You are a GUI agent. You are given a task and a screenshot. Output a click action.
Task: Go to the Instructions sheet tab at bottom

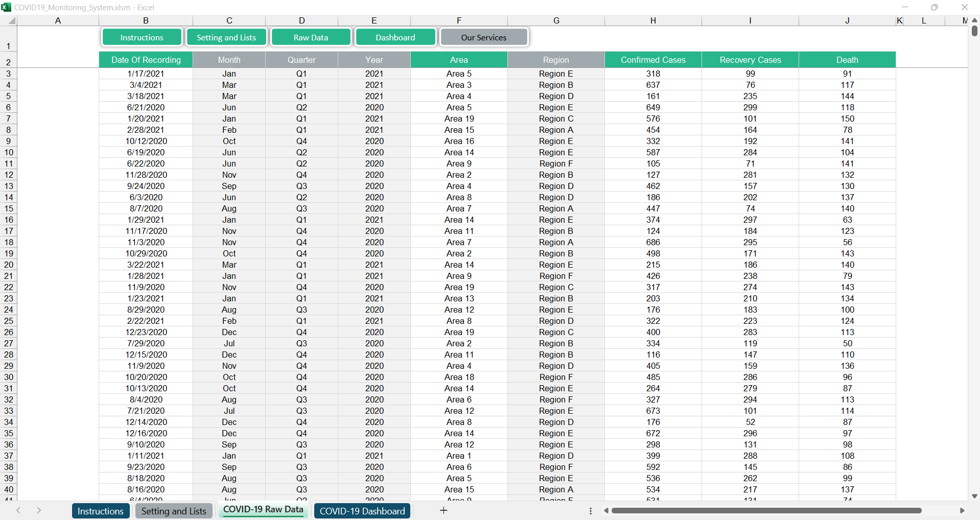(100, 511)
